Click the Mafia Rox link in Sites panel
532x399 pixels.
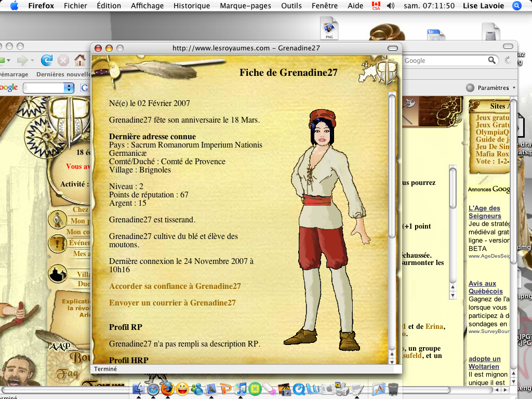(493, 154)
